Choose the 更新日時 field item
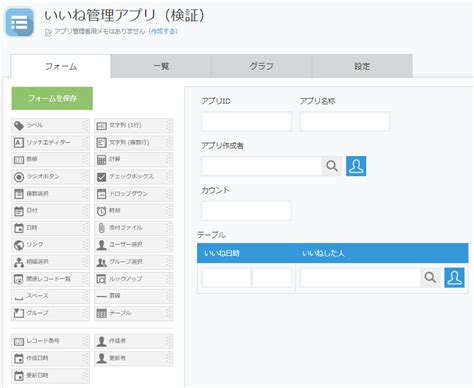 (x=50, y=376)
